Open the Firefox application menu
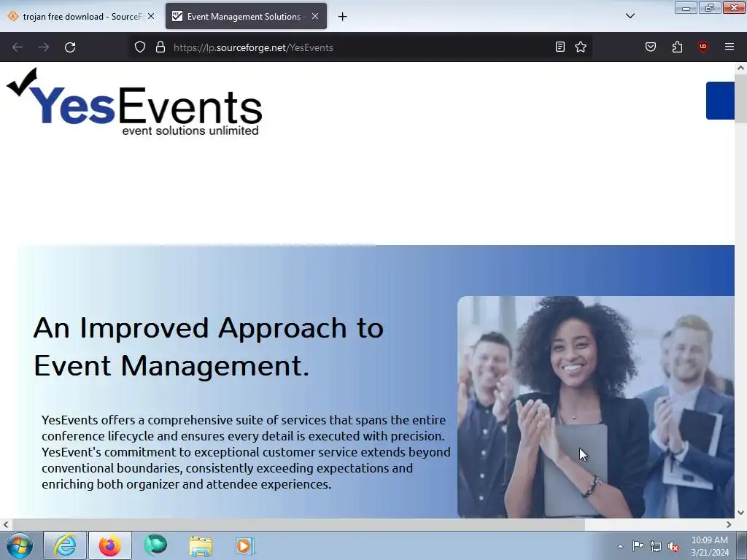 pyautogui.click(x=729, y=47)
